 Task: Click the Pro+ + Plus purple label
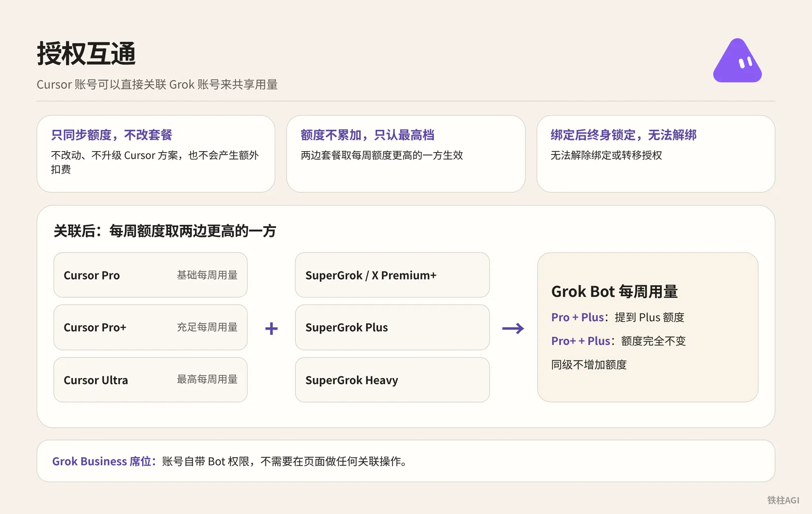click(x=581, y=341)
